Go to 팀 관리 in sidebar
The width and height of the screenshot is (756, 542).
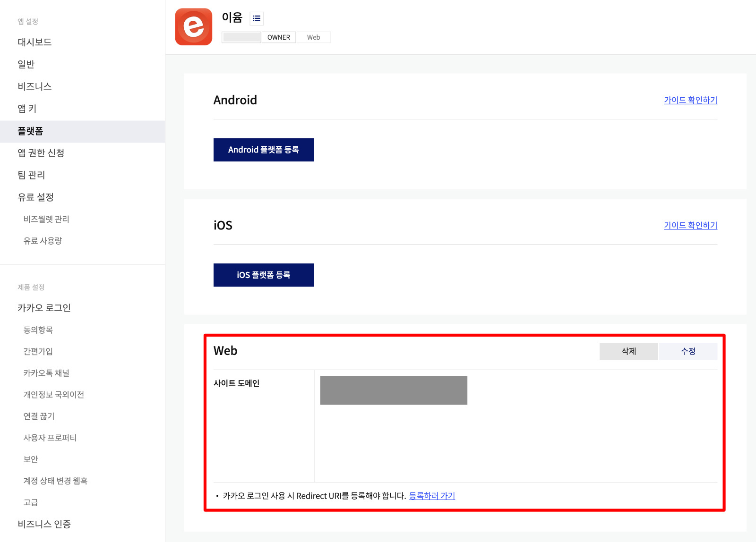coord(31,175)
